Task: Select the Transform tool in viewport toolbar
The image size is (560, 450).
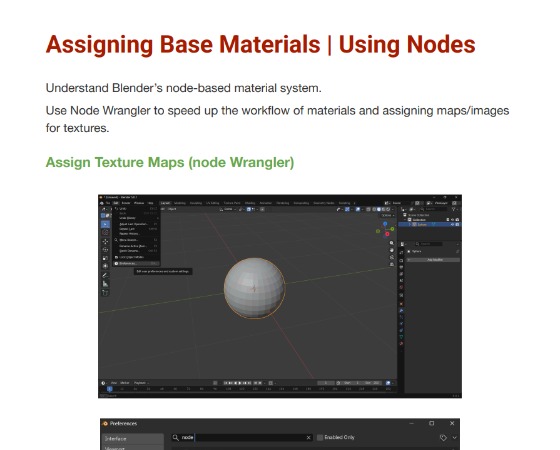Action: (x=105, y=266)
